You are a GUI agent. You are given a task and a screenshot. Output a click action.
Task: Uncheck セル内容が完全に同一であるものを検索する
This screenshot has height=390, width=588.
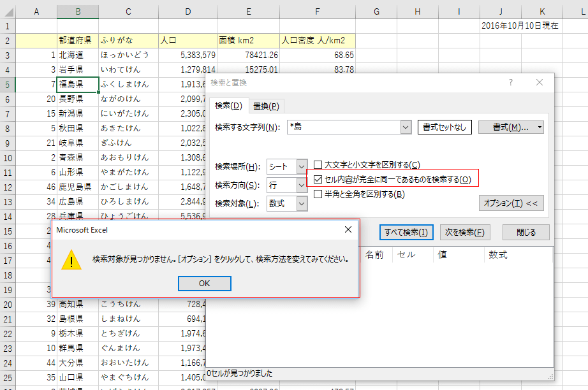coord(318,180)
